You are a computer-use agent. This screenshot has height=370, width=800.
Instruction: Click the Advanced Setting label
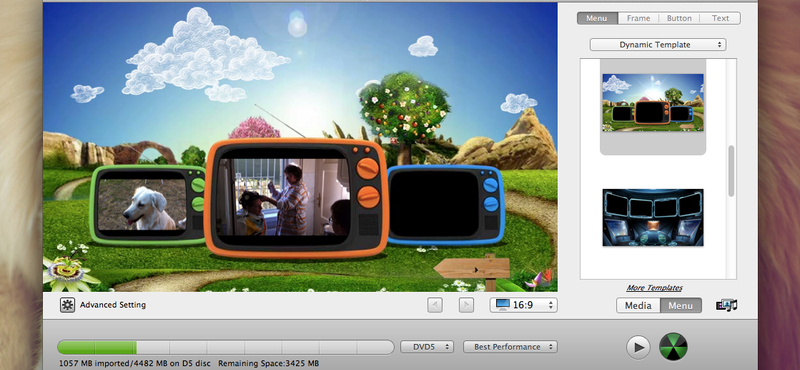point(113,305)
